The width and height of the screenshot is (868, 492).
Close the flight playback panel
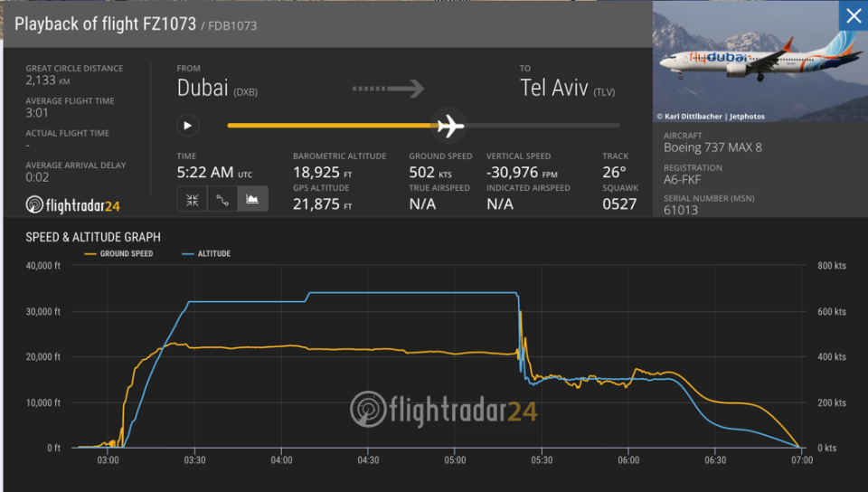853,16
